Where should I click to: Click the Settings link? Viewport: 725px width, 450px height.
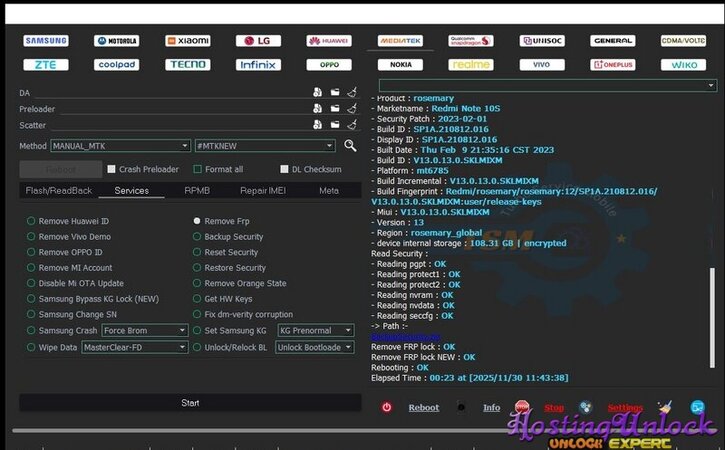coord(625,408)
